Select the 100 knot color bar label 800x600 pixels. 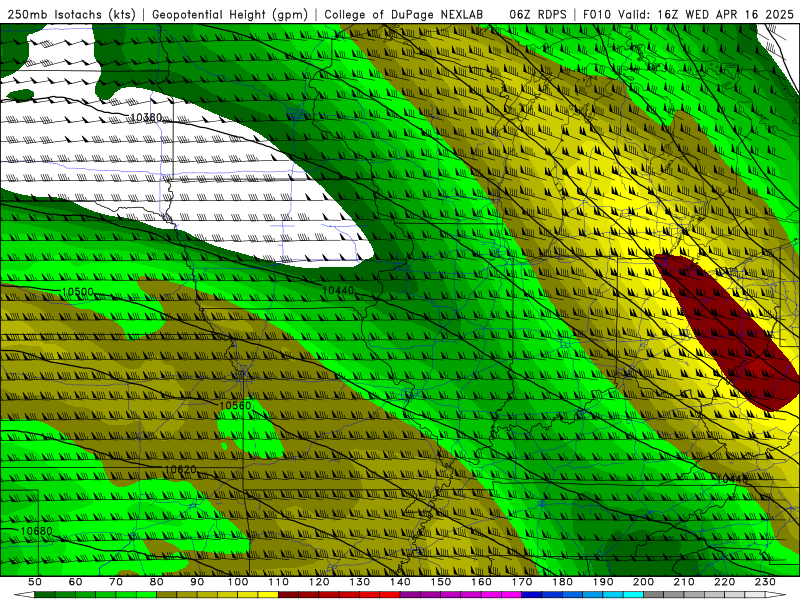238,582
